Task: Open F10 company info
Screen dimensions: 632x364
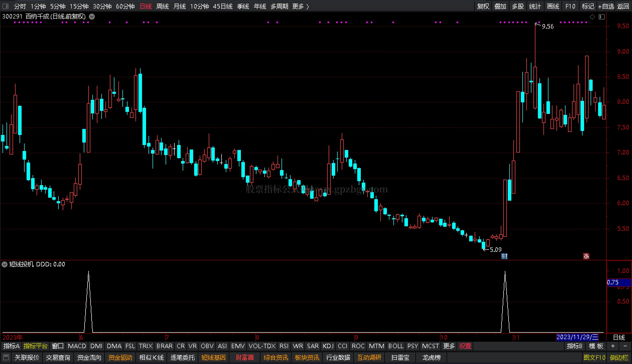Action: [570, 6]
